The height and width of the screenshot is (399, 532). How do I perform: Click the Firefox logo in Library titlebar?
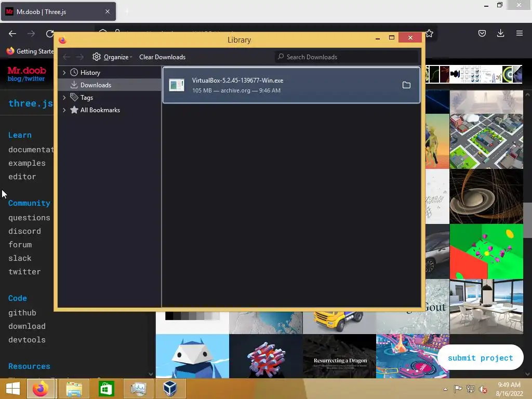62,40
